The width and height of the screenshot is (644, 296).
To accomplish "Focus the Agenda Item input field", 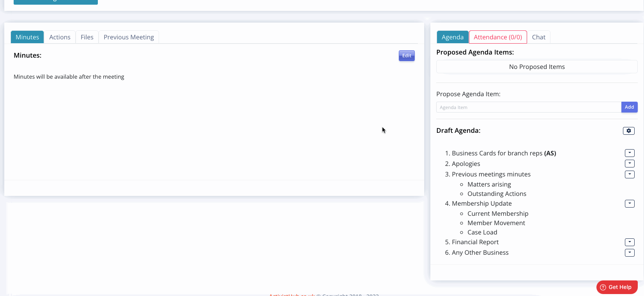I will click(x=528, y=107).
